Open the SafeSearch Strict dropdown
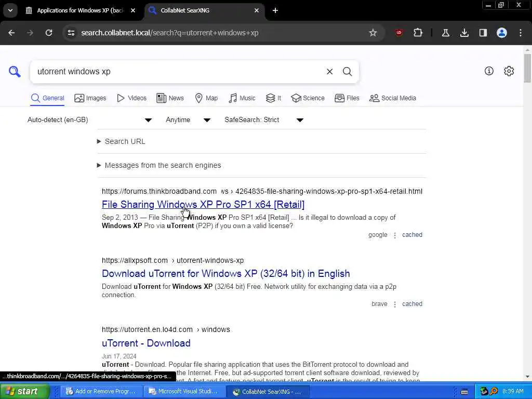The width and height of the screenshot is (532, 399). (x=263, y=120)
